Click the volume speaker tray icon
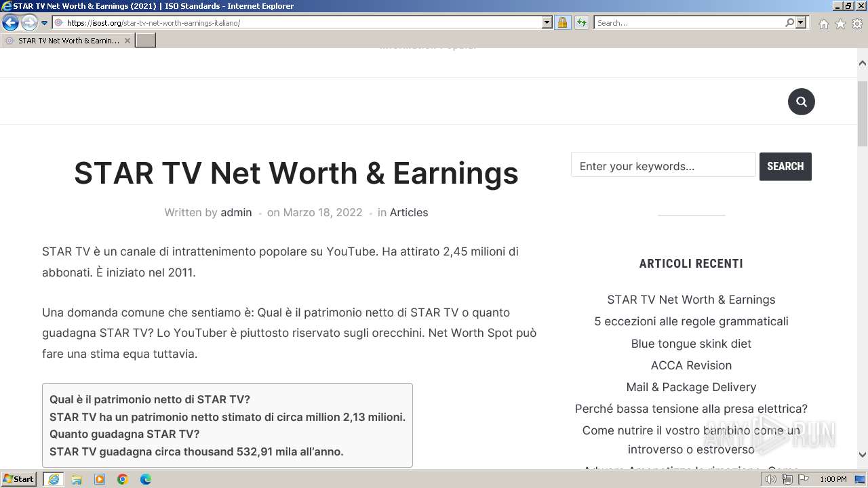Viewport: 868px width, 488px height. [770, 479]
